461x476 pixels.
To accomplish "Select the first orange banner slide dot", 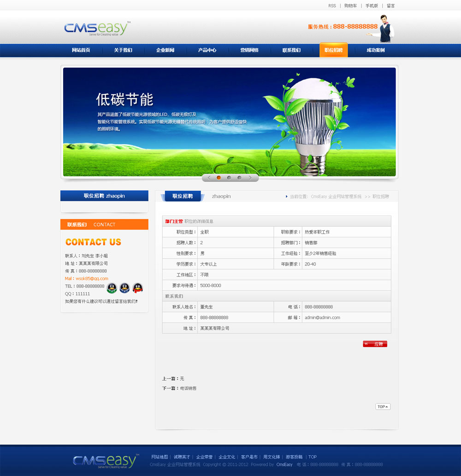I will [219, 177].
